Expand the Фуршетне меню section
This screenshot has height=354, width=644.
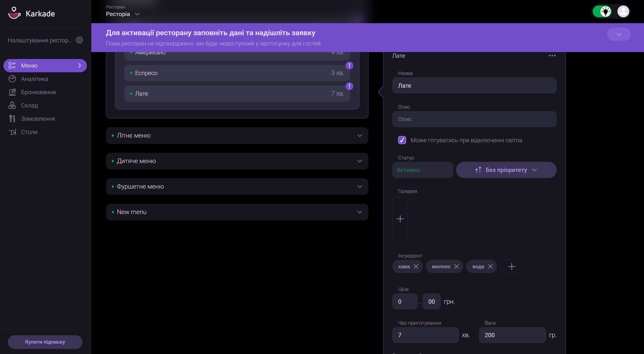237,186
